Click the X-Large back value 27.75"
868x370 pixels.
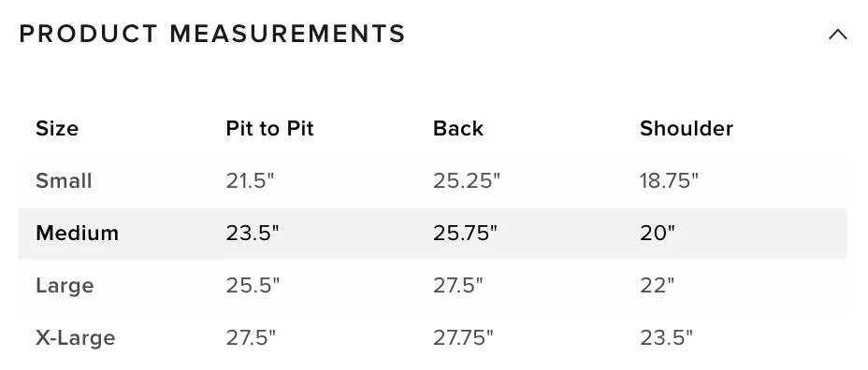click(x=463, y=337)
